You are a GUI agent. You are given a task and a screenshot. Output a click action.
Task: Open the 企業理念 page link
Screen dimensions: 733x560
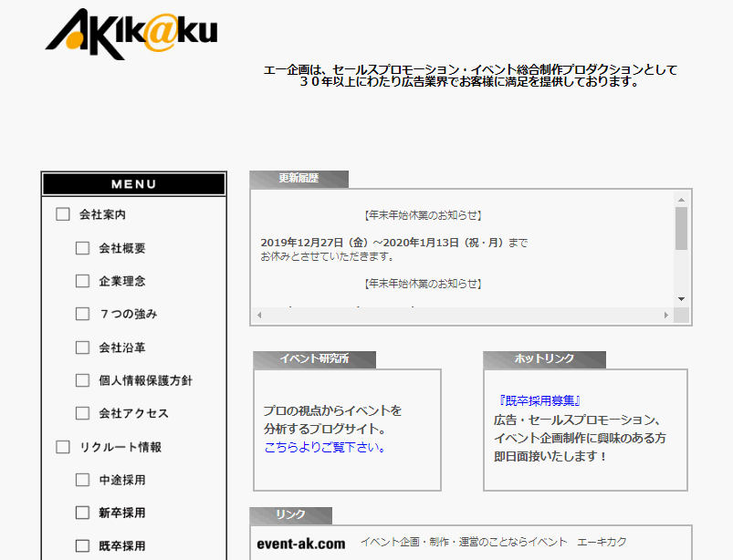click(121, 281)
